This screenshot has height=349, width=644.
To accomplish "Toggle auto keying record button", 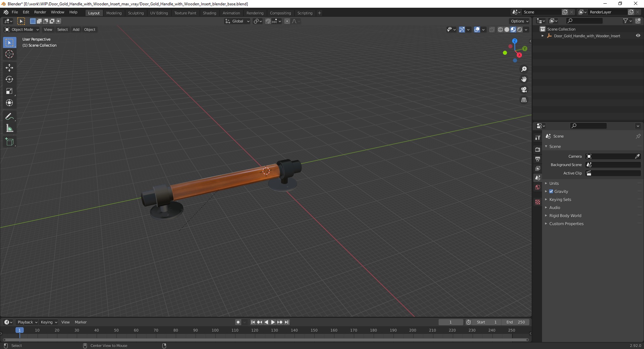I will (238, 322).
